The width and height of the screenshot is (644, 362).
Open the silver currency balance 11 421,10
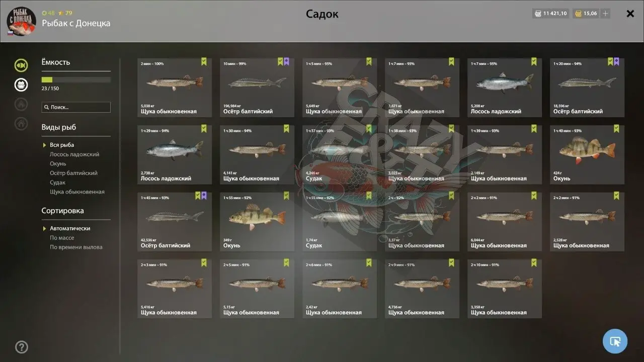pos(550,14)
